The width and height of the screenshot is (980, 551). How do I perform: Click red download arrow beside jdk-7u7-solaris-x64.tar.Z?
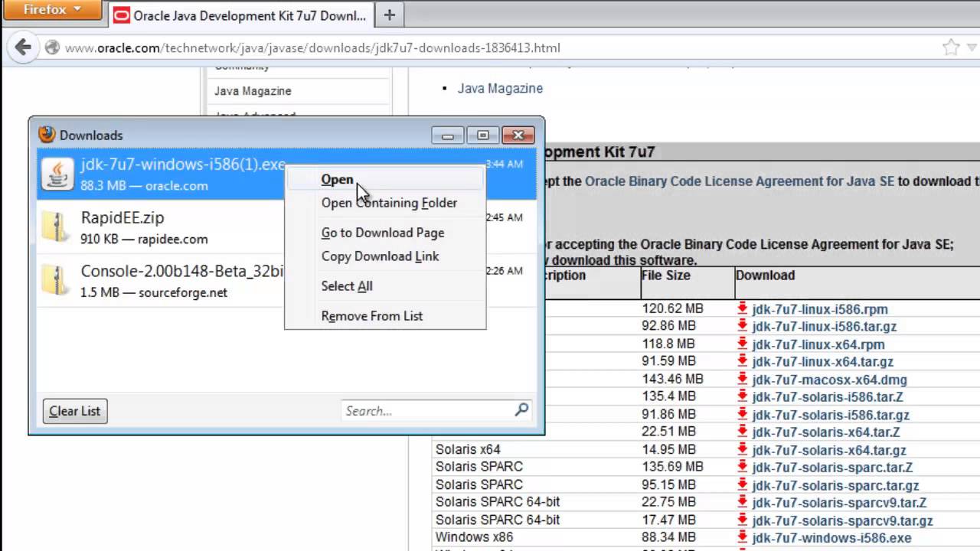point(742,432)
